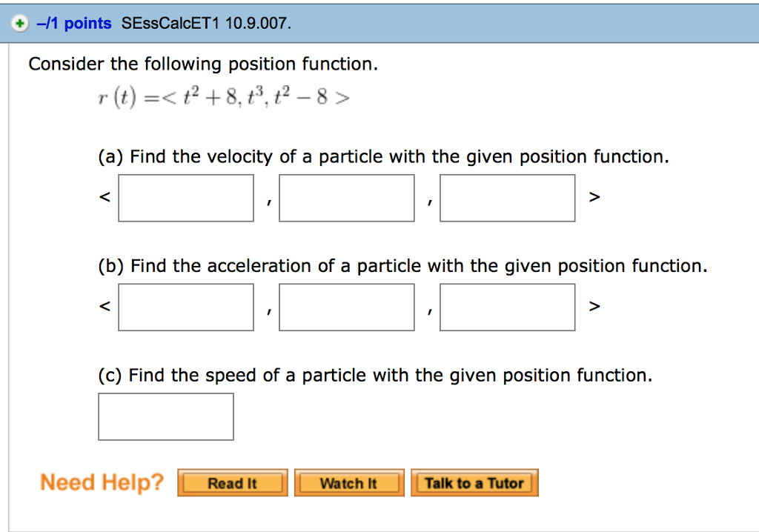The image size is (759, 532).
Task: Click the Watch It button
Action: pyautogui.click(x=349, y=482)
